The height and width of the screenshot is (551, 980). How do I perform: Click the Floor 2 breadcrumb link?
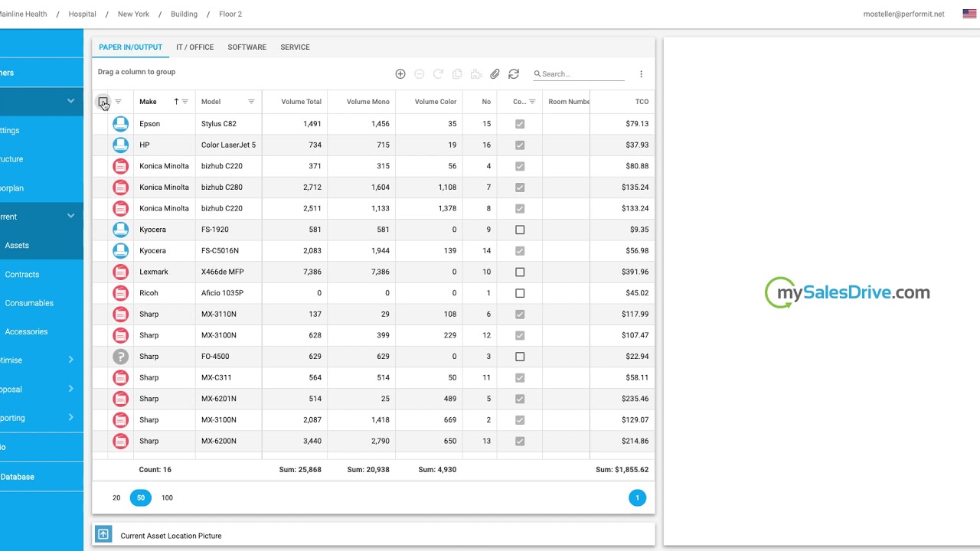coord(230,14)
